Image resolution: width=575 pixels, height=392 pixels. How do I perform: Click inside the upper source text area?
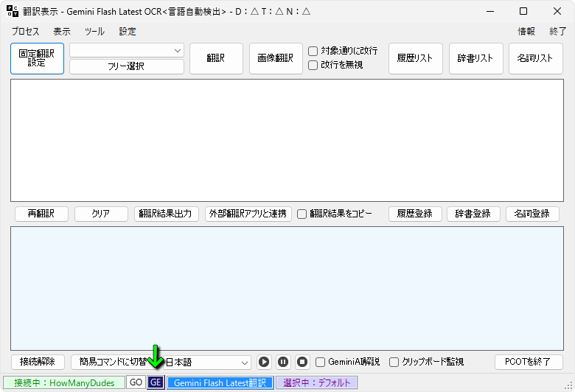point(287,140)
